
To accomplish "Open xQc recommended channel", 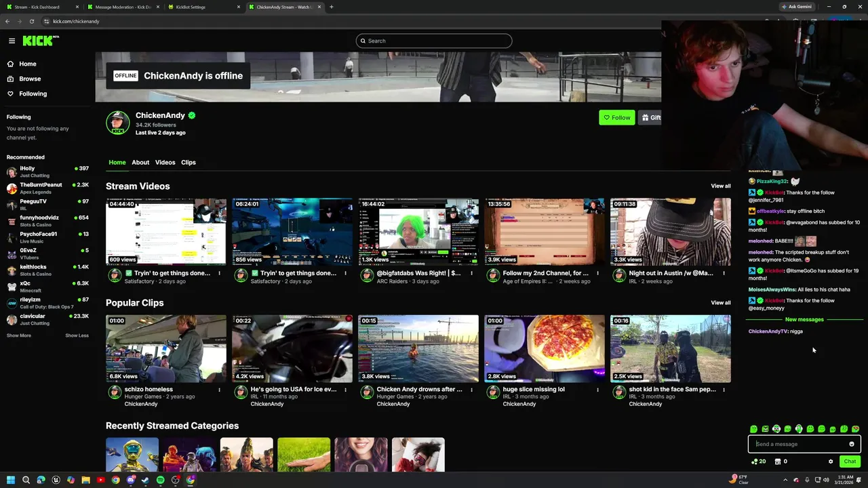I will coord(47,287).
